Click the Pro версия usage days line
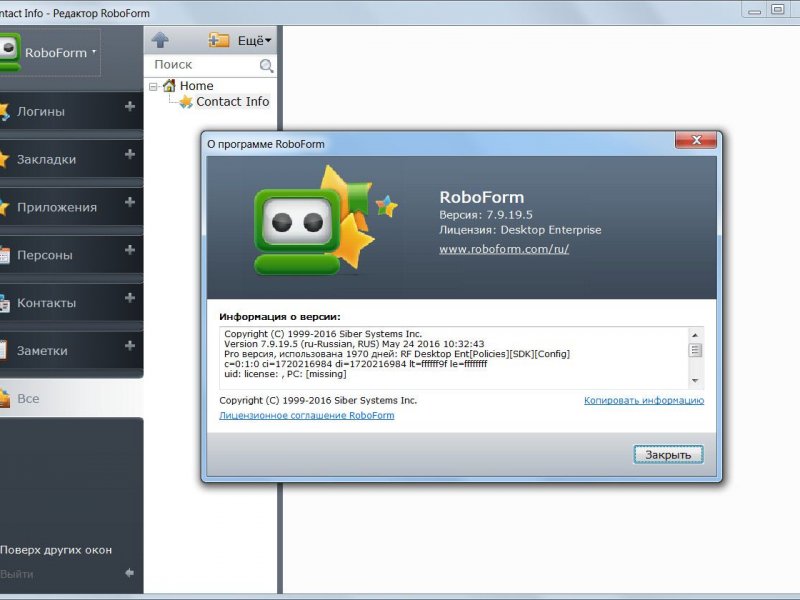The width and height of the screenshot is (800, 600). coord(397,354)
